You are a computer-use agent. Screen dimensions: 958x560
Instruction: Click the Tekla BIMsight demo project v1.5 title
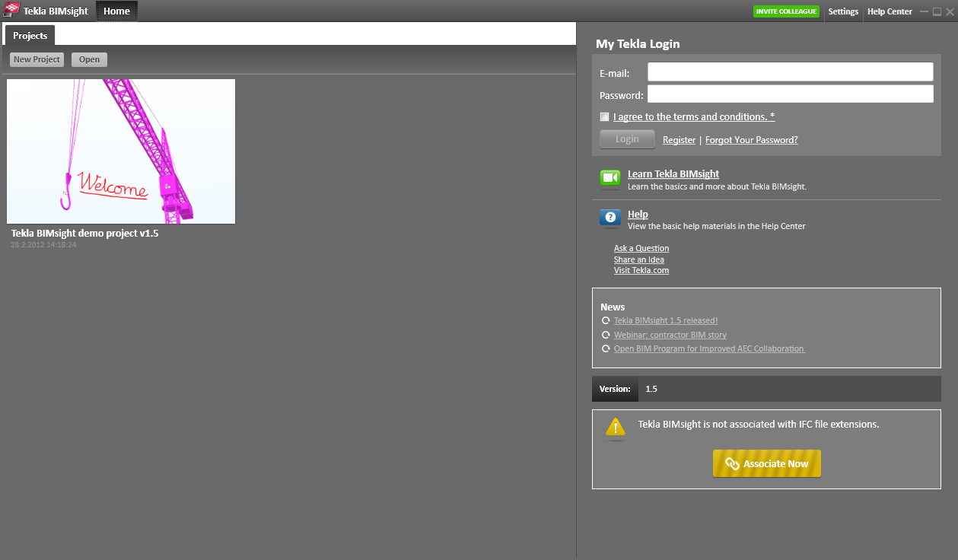pyautogui.click(x=84, y=234)
